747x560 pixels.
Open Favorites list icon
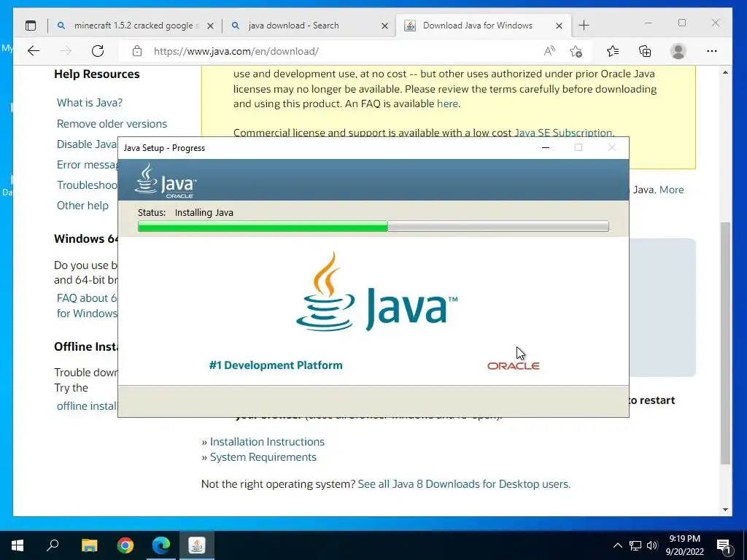click(x=613, y=51)
